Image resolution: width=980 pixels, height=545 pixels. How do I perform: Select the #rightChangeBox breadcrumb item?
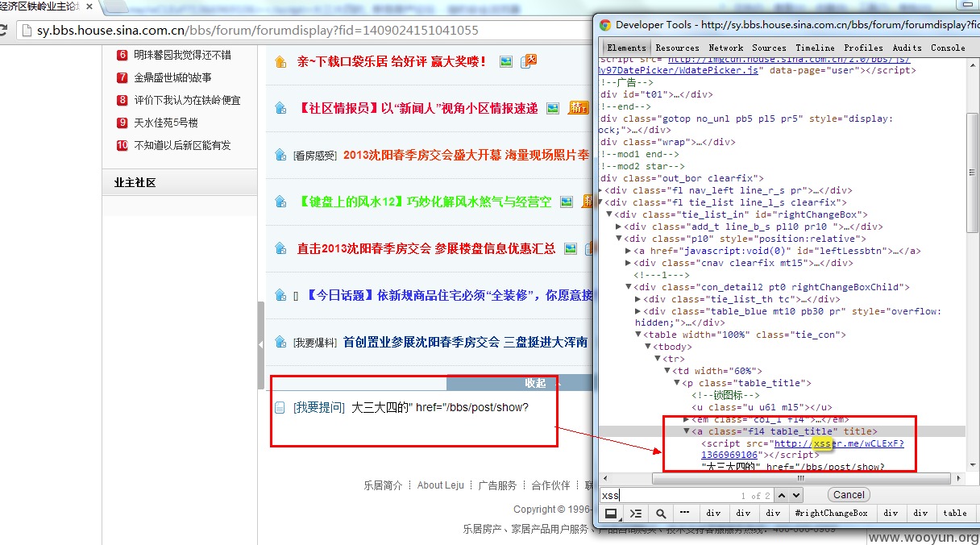[831, 513]
